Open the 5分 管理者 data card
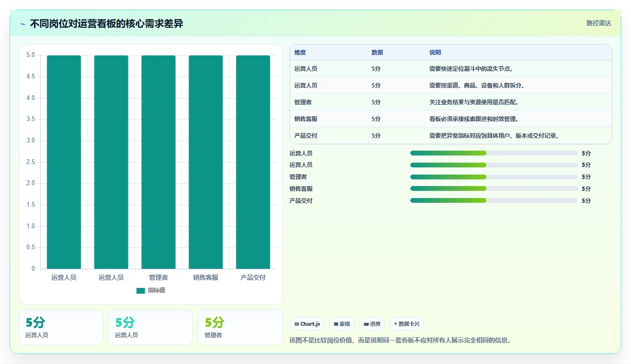 240,327
